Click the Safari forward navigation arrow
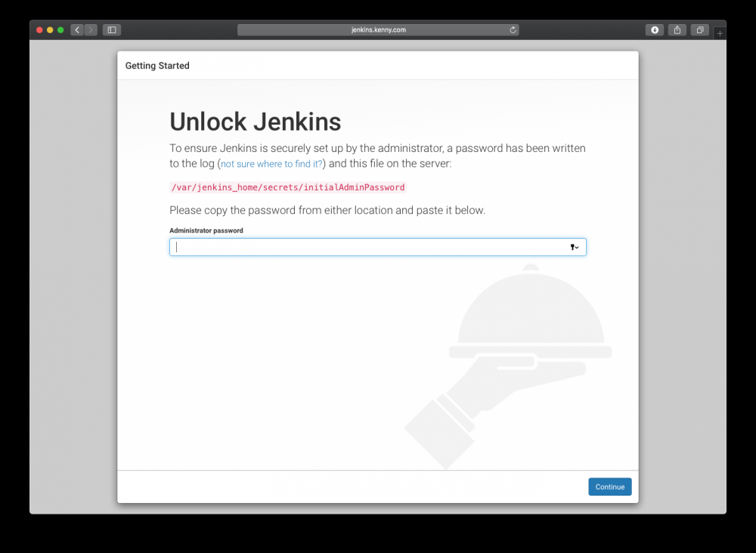 point(91,30)
